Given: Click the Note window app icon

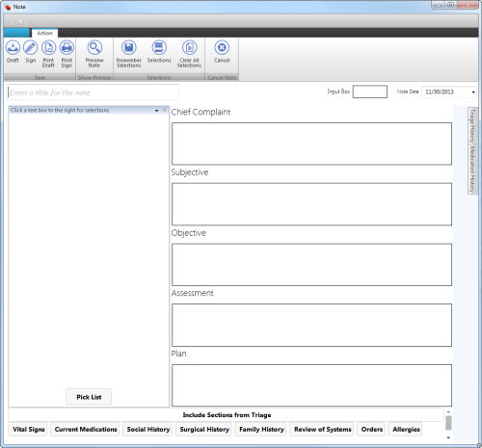Looking at the screenshot, I should coord(8,7).
